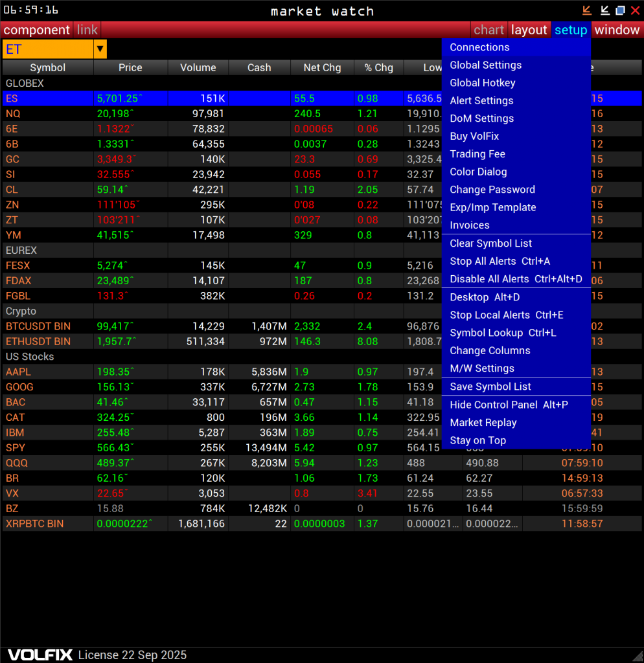Select the GC symbol
The width and height of the screenshot is (644, 663).
click(x=12, y=159)
